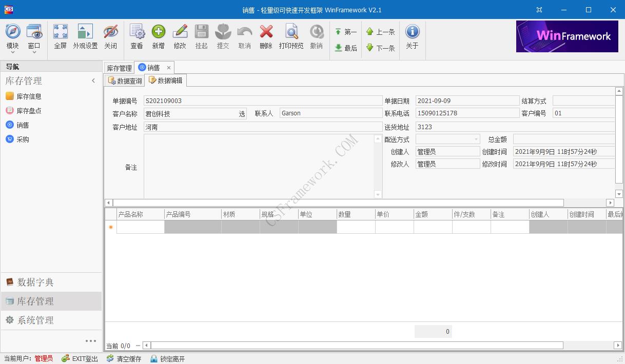Open 外观设置 (Appearance Settings) icon
The height and width of the screenshot is (364, 625).
pyautogui.click(x=85, y=36)
